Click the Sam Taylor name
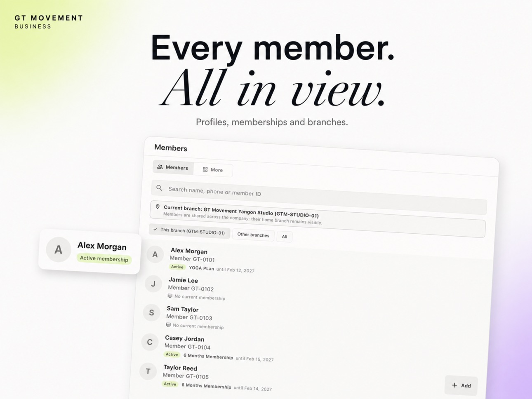The width and height of the screenshot is (532, 399). point(183,309)
